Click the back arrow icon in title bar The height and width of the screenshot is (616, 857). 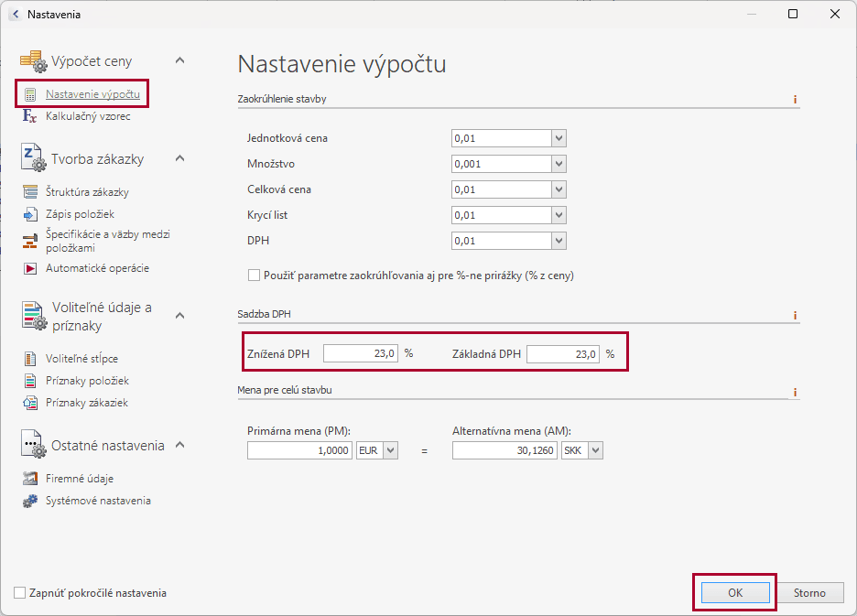[x=16, y=15]
